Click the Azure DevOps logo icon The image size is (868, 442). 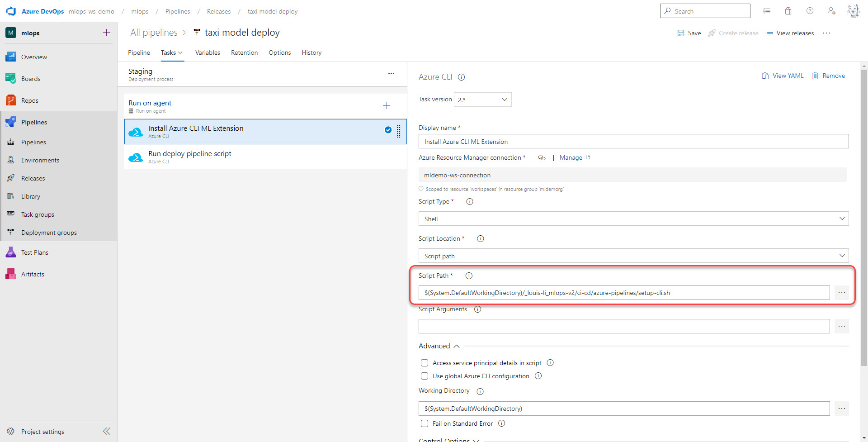pyautogui.click(x=11, y=11)
